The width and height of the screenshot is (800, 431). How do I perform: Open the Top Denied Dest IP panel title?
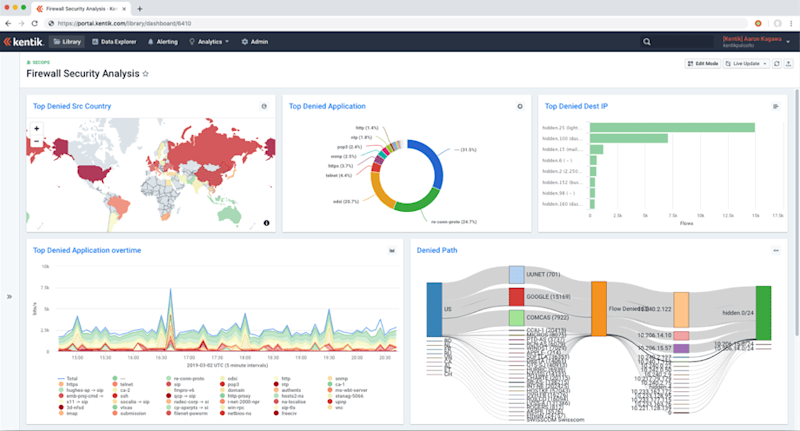tap(576, 106)
